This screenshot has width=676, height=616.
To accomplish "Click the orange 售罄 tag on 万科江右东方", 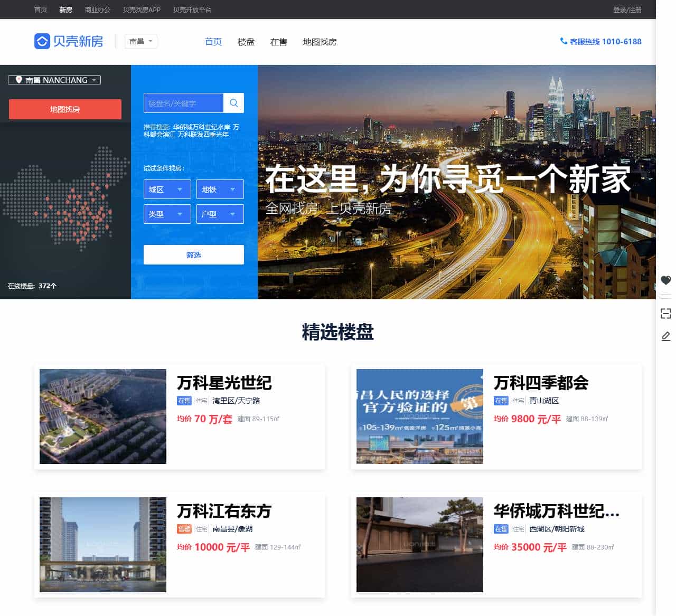I will point(184,529).
